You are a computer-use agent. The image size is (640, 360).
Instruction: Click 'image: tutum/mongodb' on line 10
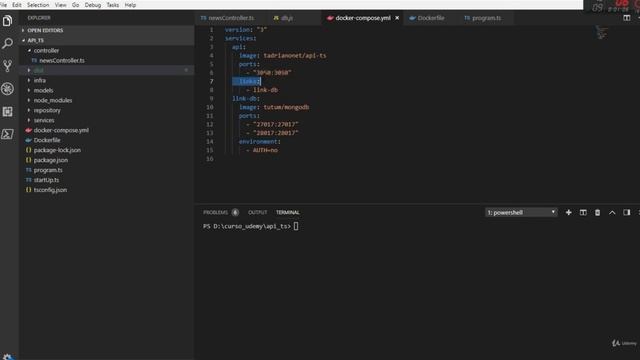[x=274, y=107]
